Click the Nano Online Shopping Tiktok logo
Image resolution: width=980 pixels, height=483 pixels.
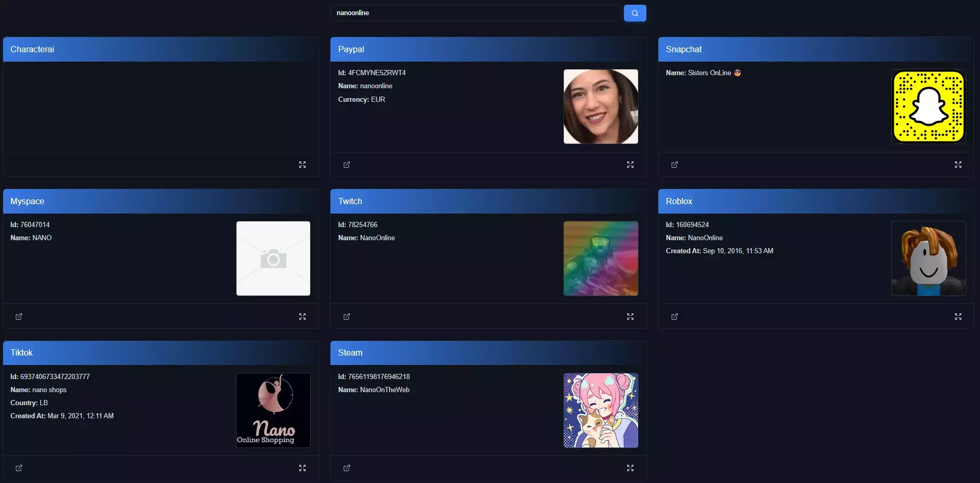tap(273, 410)
